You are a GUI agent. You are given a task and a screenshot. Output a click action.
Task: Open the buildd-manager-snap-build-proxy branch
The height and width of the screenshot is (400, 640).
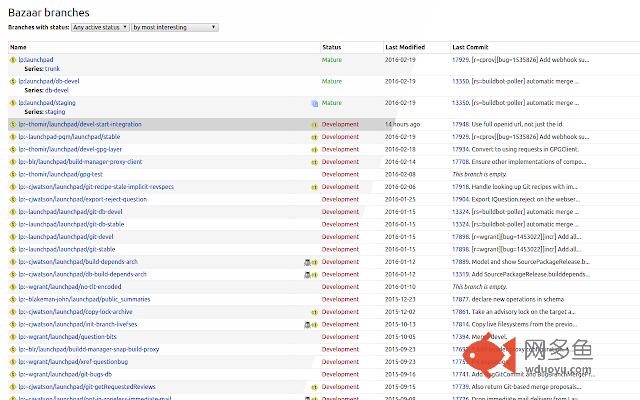click(89, 349)
